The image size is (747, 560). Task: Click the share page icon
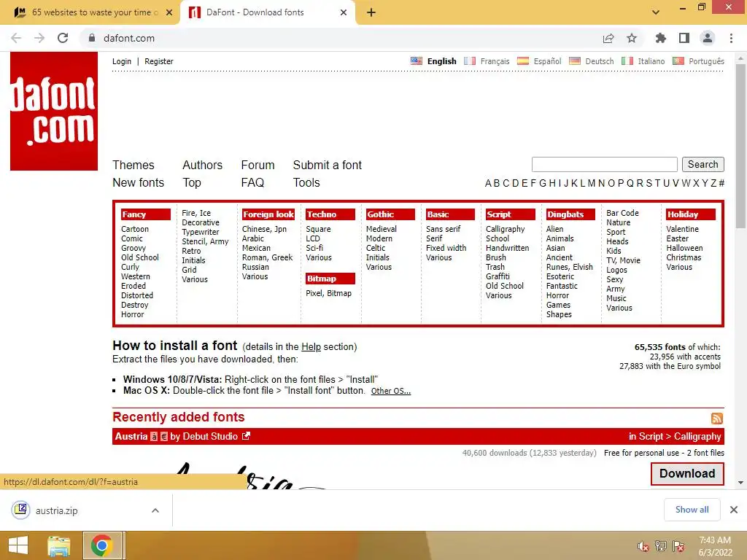608,38
